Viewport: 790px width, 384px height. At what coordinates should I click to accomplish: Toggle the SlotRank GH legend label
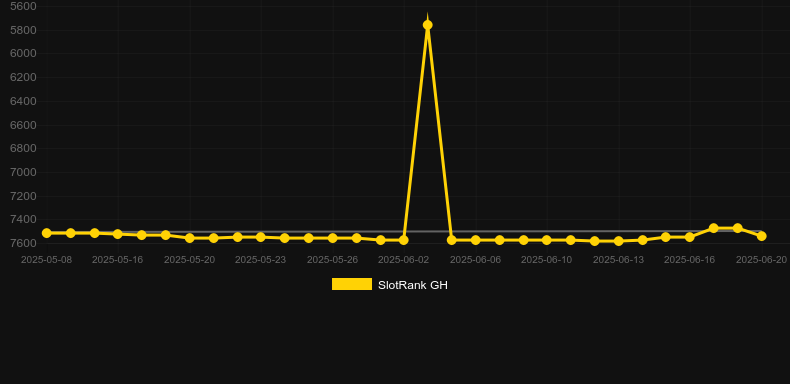(x=413, y=285)
